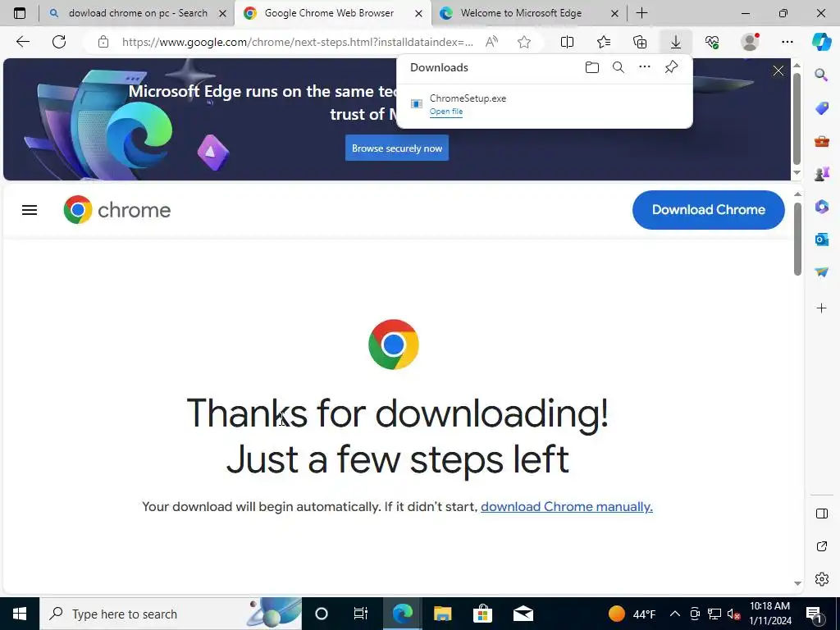
Task: Go back with the back arrow
Action: [22, 42]
